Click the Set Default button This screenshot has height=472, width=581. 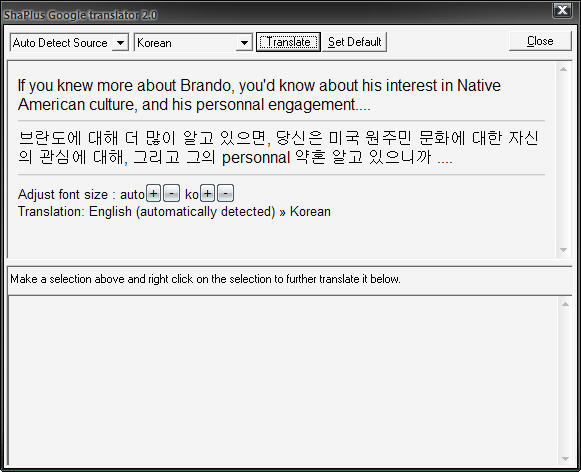pos(355,42)
